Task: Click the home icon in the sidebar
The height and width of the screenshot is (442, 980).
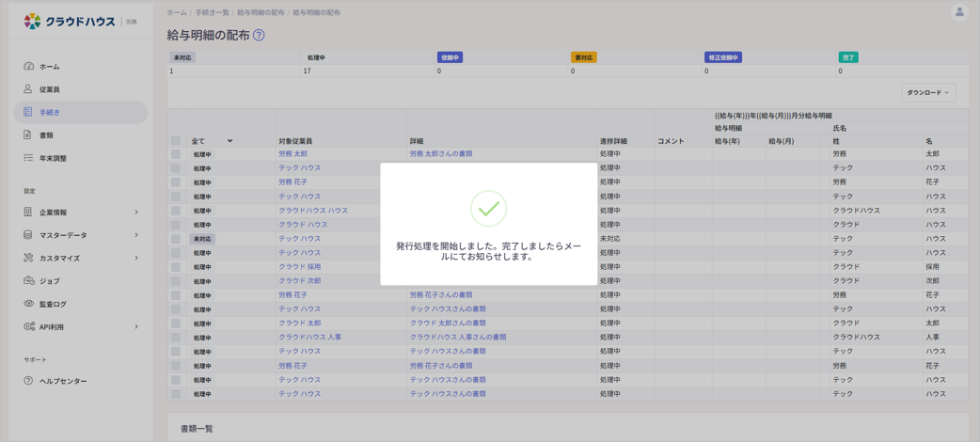Action: [27, 66]
